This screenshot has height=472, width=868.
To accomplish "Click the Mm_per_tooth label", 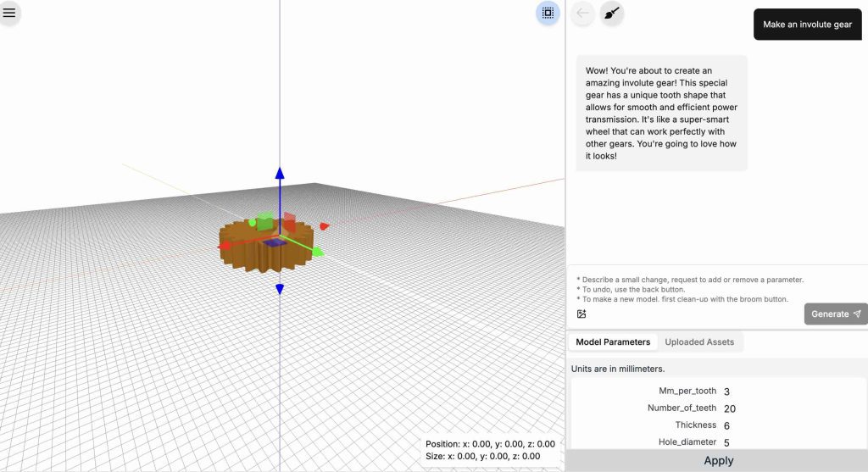I will click(687, 391).
